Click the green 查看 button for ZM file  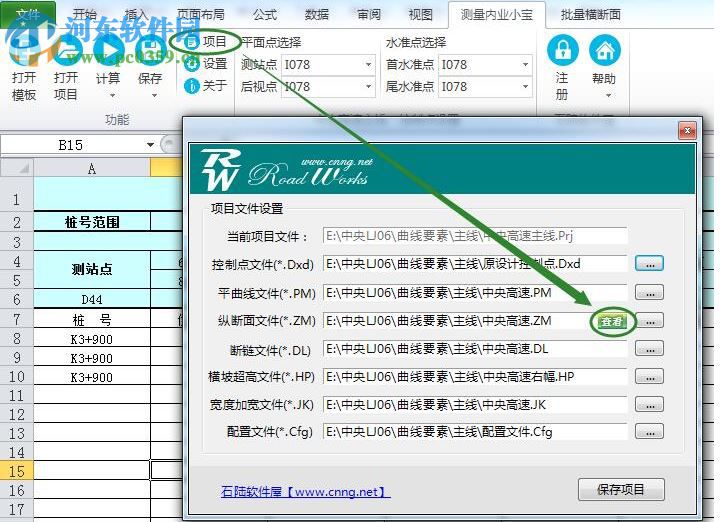point(612,321)
